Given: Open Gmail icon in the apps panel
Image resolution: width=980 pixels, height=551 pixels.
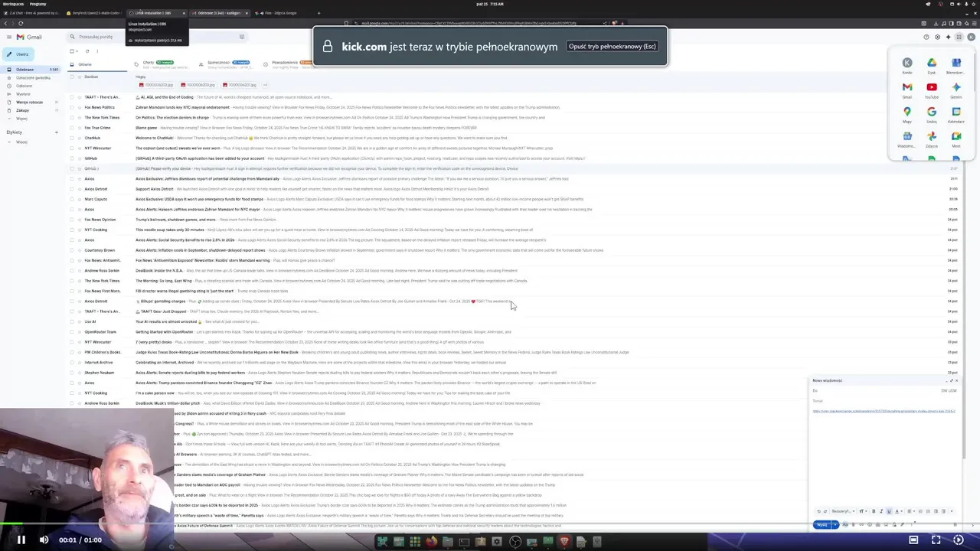Looking at the screenshot, I should coord(906,90).
